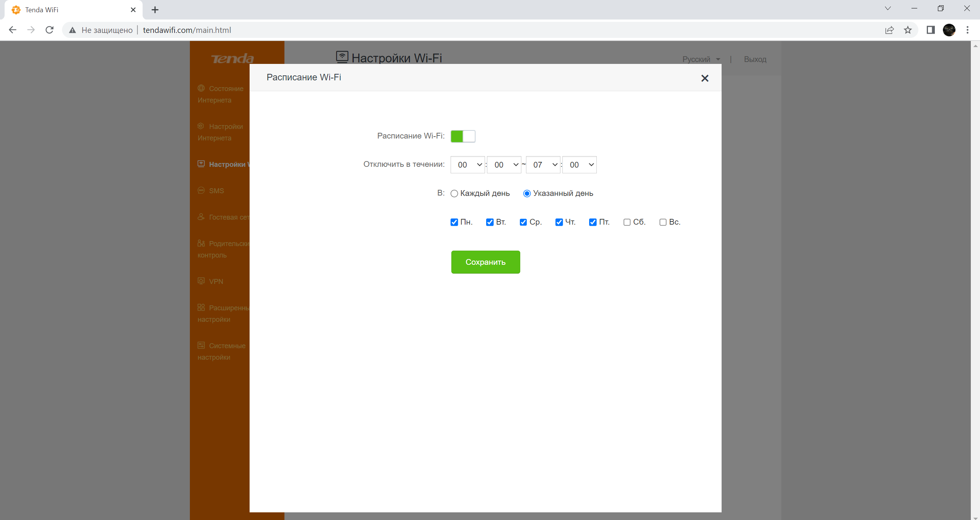Click the Wi-Fi settings sidebar icon

pyautogui.click(x=201, y=164)
